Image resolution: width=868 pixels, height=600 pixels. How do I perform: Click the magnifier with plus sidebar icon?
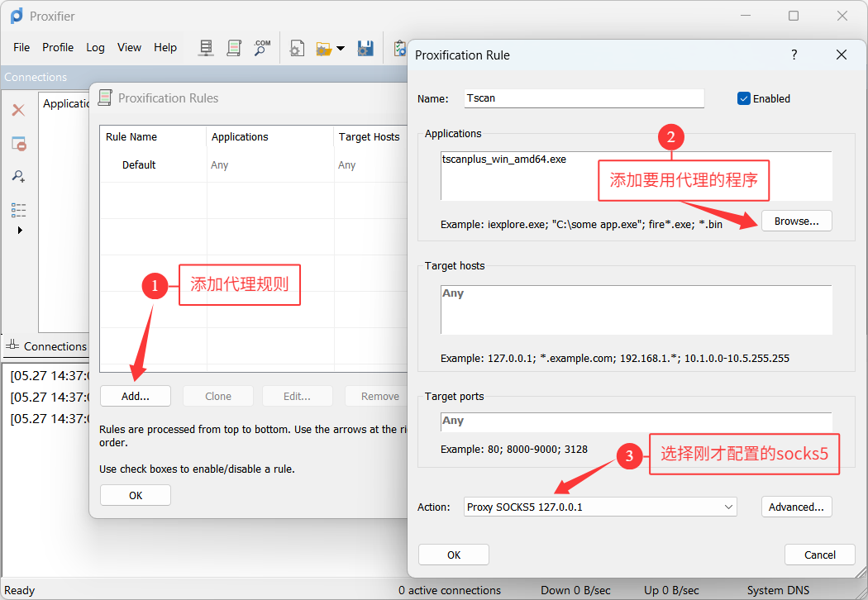pyautogui.click(x=18, y=177)
